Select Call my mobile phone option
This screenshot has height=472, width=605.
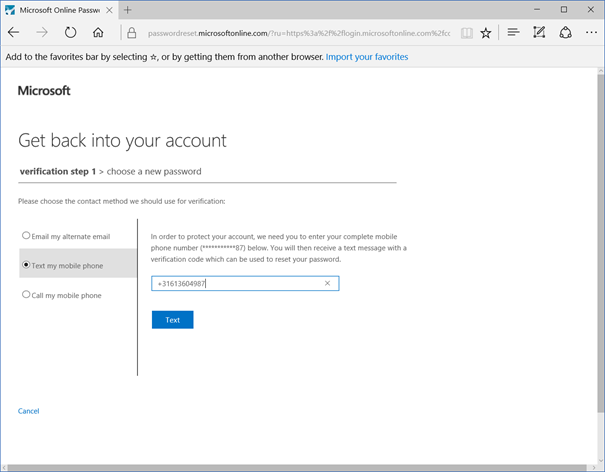62,295
